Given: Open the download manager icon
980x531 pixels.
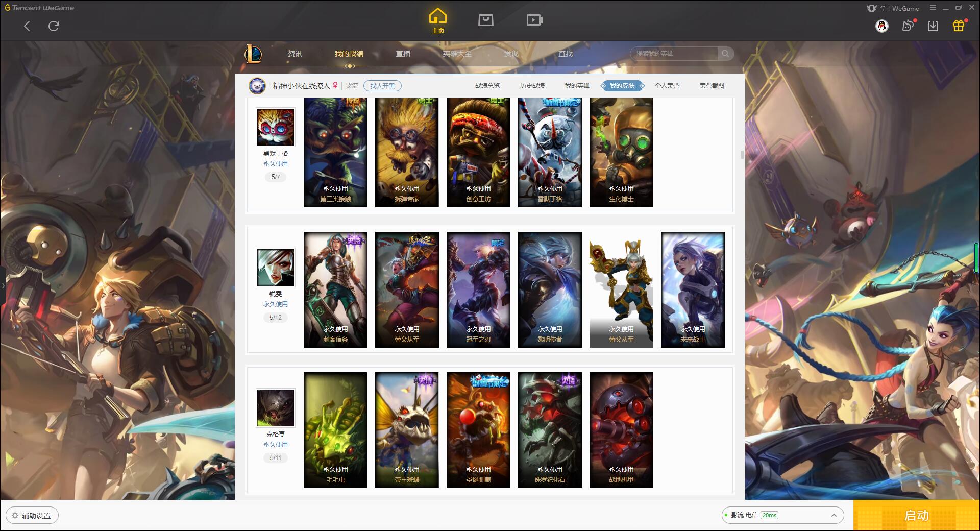Looking at the screenshot, I should tap(933, 26).
